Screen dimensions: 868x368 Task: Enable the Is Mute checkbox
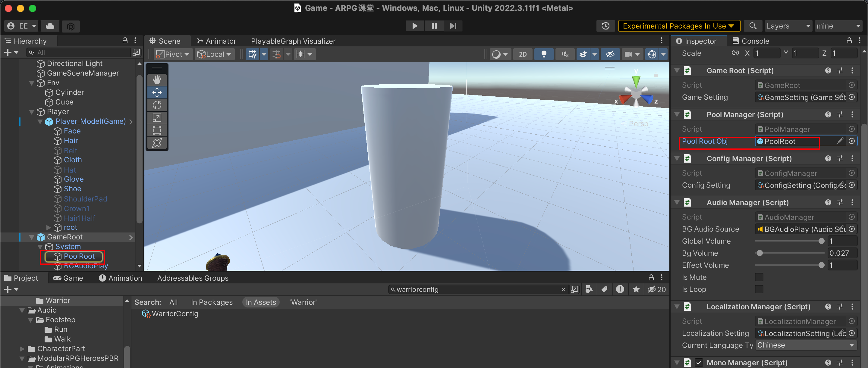click(x=759, y=277)
